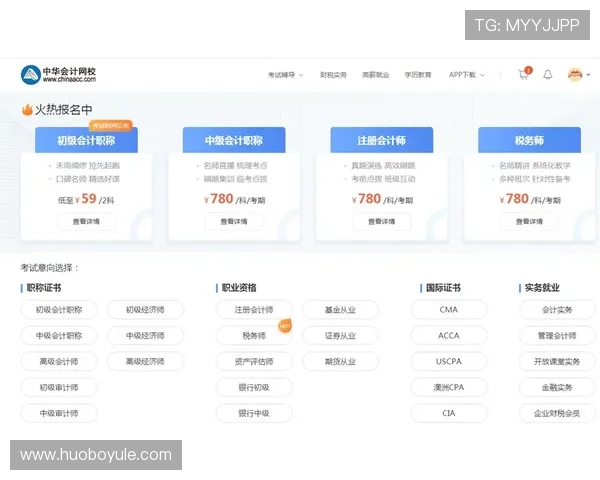The height and width of the screenshot is (480, 600).
Task: Select the 注册会计师 card header
Action: pyautogui.click(x=382, y=140)
